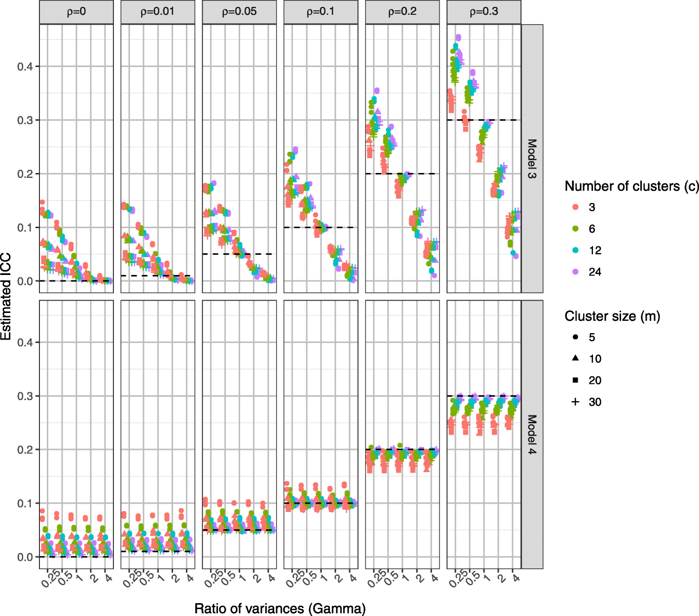Click the ρ=0.3 facet header
This screenshot has width=699, height=616.
pos(484,12)
